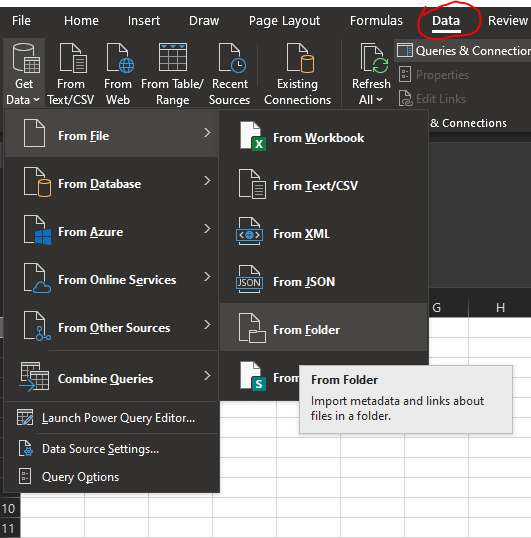Select the From Other Sources menu entry
The image size is (531, 538).
tap(112, 326)
